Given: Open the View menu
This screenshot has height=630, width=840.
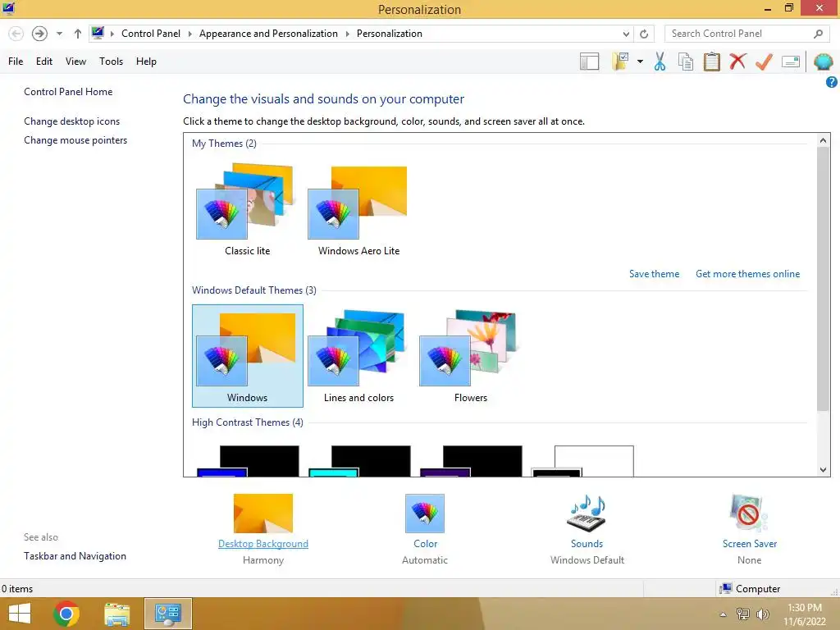Looking at the screenshot, I should tap(75, 62).
